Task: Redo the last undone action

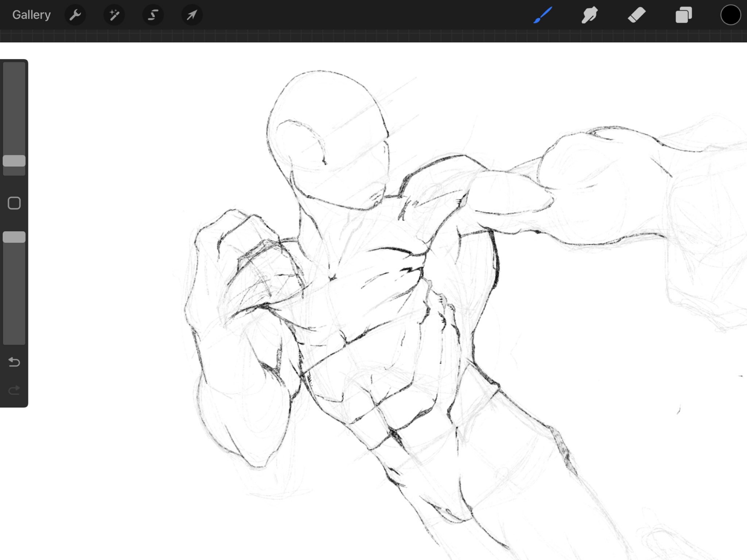Action: pos(14,390)
